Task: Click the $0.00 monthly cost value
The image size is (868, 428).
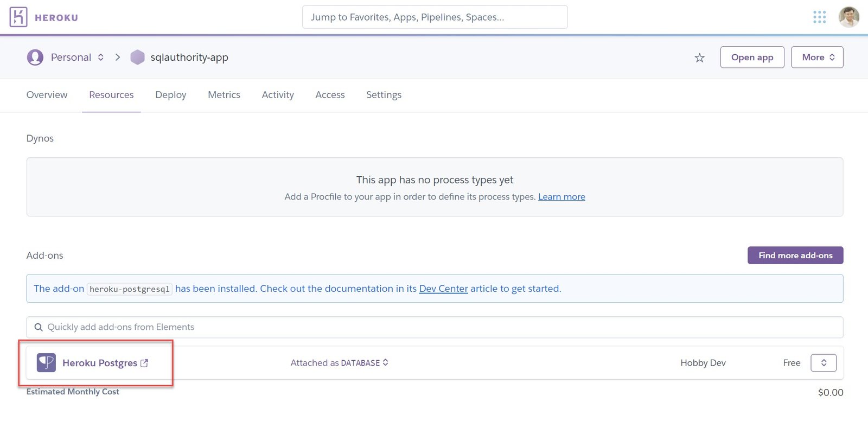Action: pos(831,392)
